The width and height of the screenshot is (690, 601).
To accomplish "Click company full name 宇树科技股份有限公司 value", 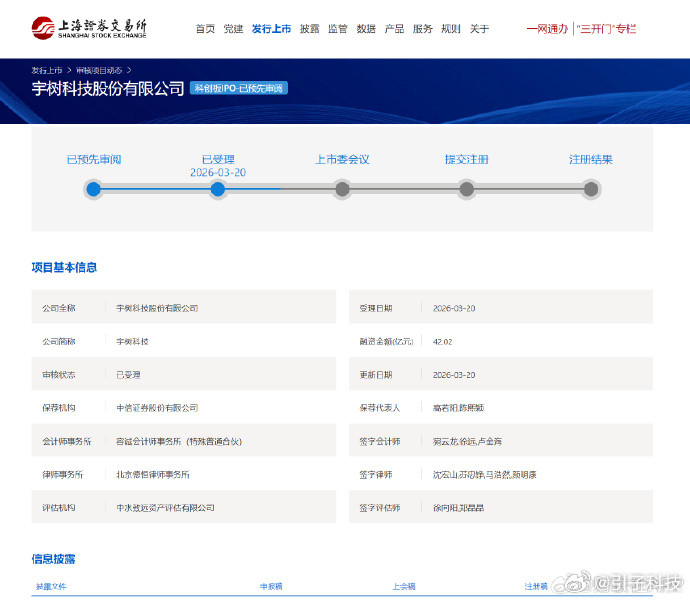I will pos(157,308).
